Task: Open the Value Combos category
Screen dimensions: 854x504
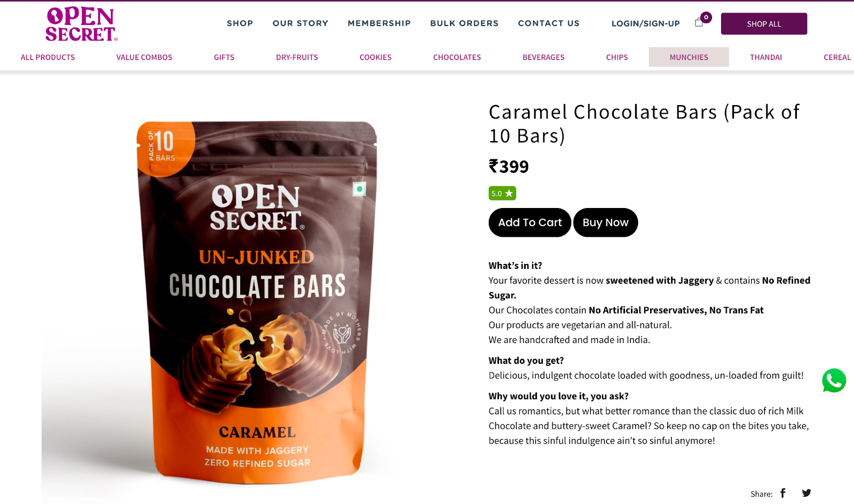Action: [x=144, y=57]
